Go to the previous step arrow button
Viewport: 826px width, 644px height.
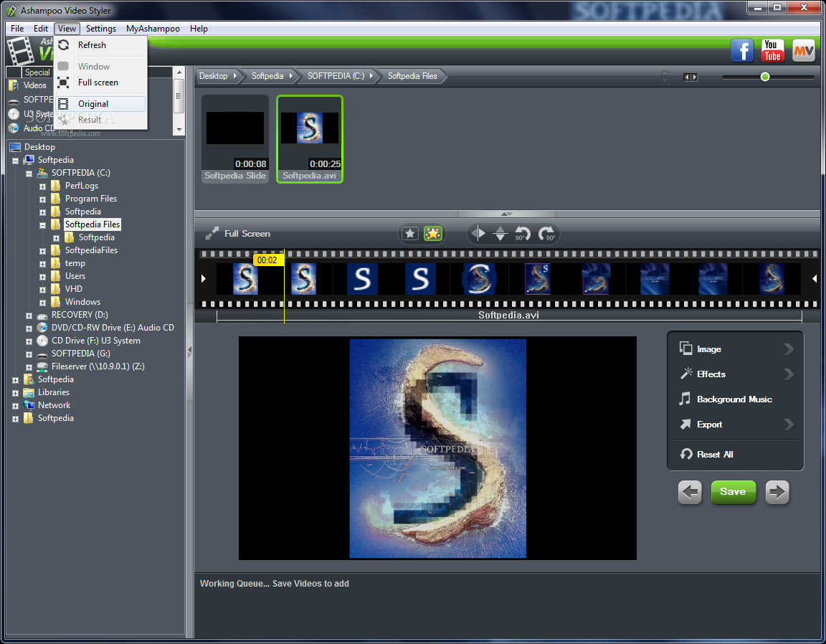coord(690,492)
